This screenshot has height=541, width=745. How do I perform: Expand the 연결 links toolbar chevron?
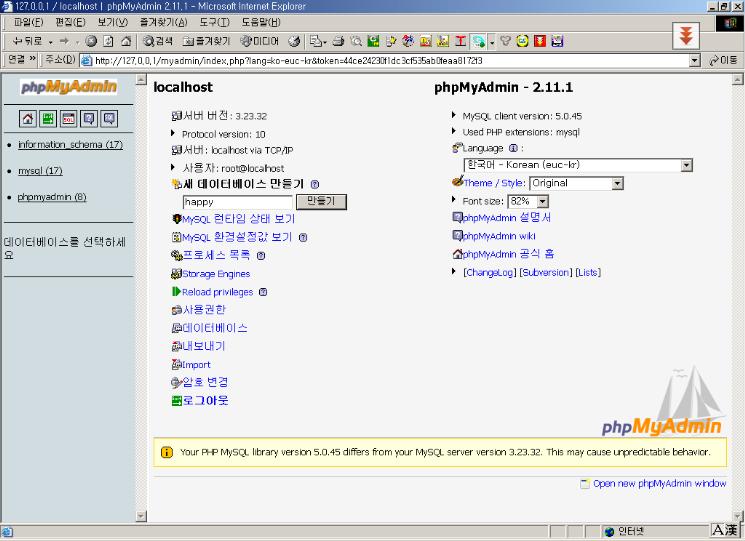32,58
